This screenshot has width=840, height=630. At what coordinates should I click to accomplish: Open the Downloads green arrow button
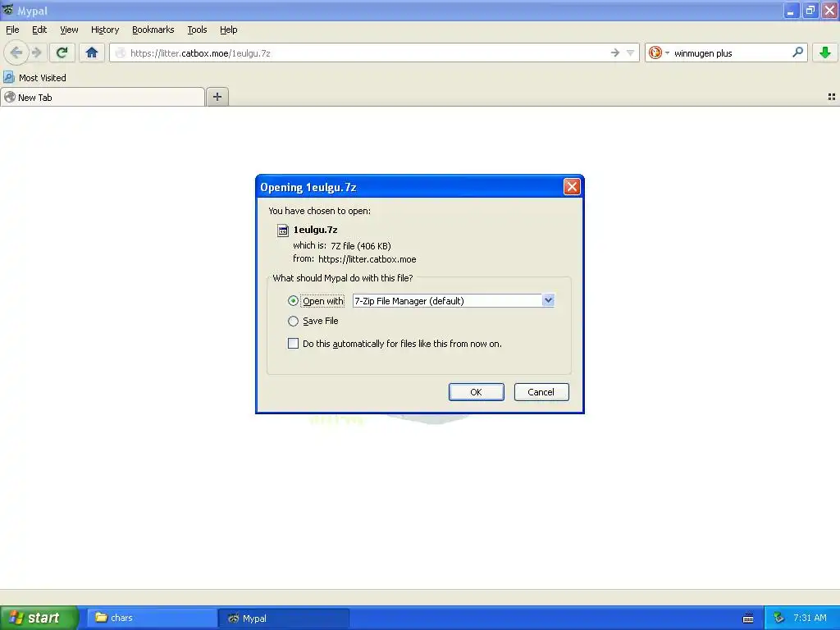click(825, 52)
